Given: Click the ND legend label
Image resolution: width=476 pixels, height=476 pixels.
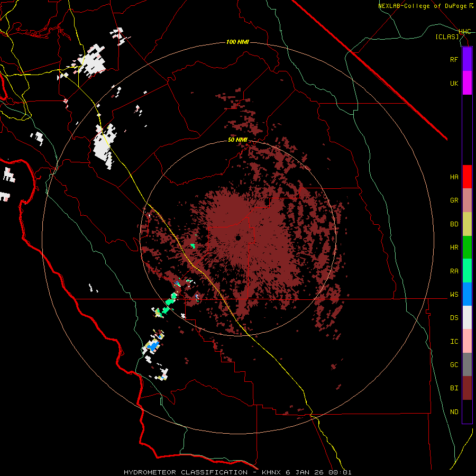Looking at the screenshot, I should [x=454, y=412].
